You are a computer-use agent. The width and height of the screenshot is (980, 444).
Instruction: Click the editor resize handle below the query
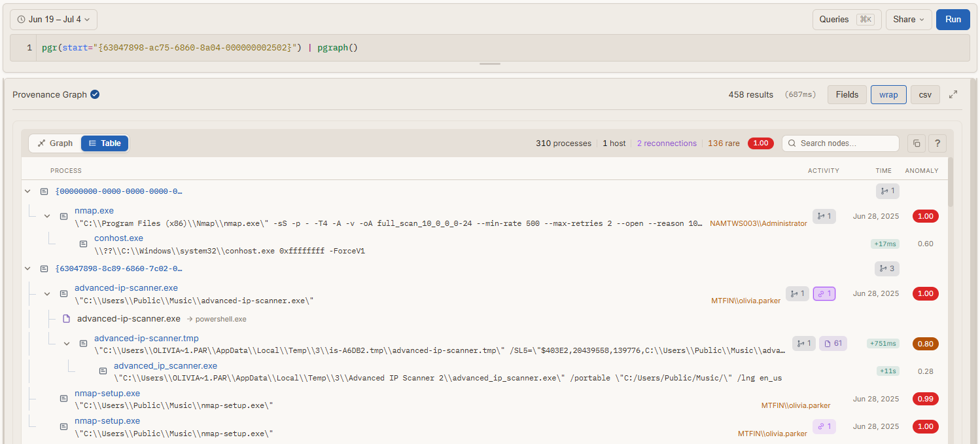[490, 64]
